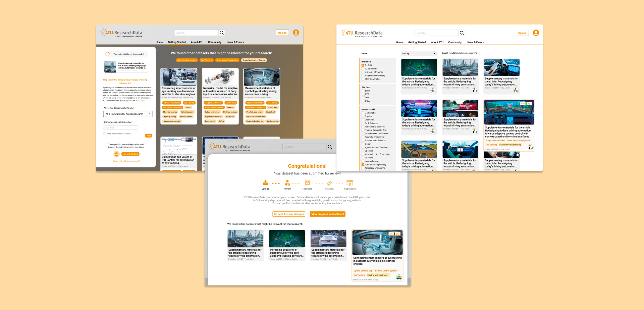
Task: Click the xlsx file badge on the highlighted search result
Action: pyautogui.click(x=523, y=104)
